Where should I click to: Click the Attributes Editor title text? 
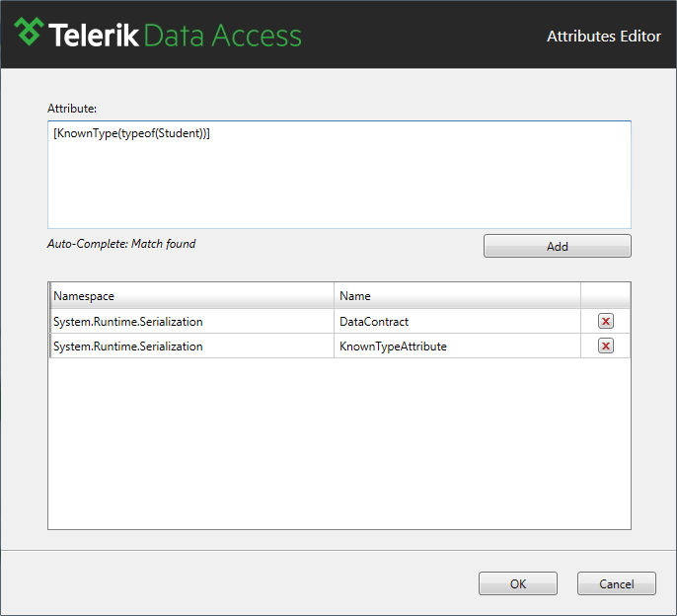pyautogui.click(x=604, y=37)
